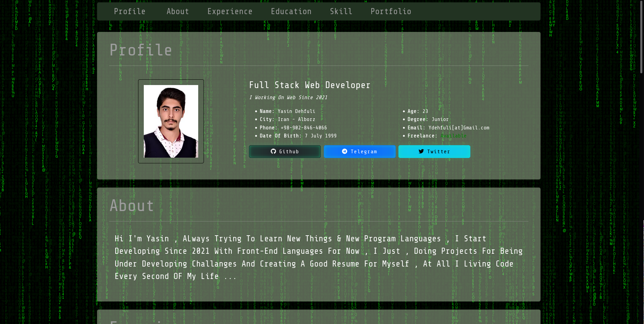
Task: Open the Profile nav link
Action: (x=129, y=11)
